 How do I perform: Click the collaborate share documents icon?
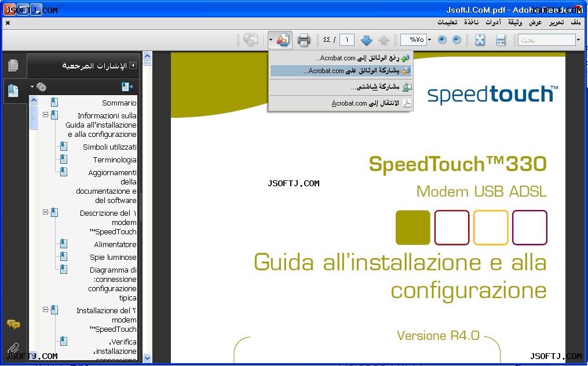coord(283,40)
